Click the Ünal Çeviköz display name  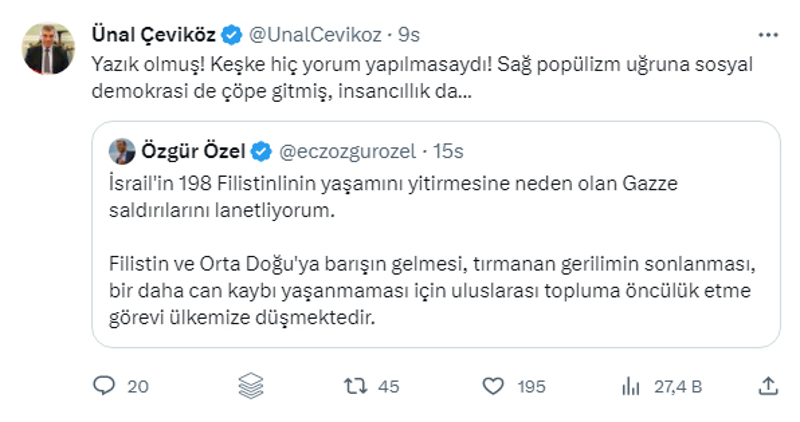[x=153, y=35]
